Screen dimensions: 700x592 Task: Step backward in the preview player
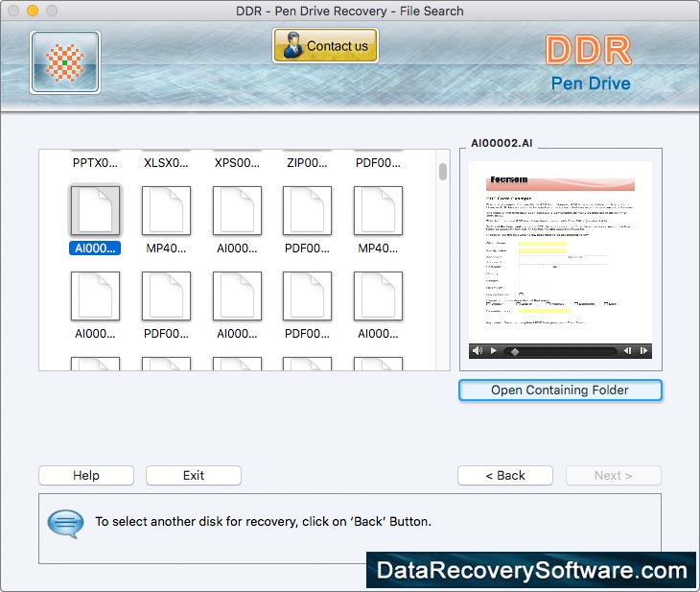627,351
